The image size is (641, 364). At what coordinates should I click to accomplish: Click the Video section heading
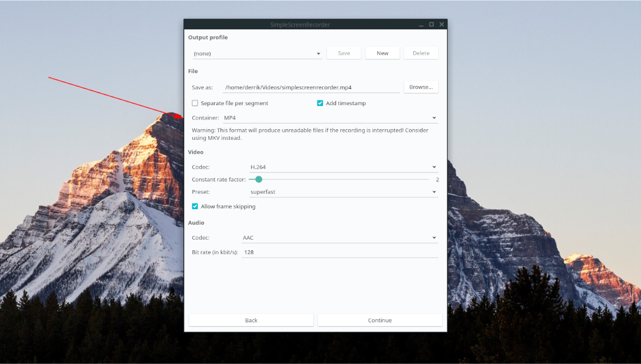pyautogui.click(x=196, y=152)
